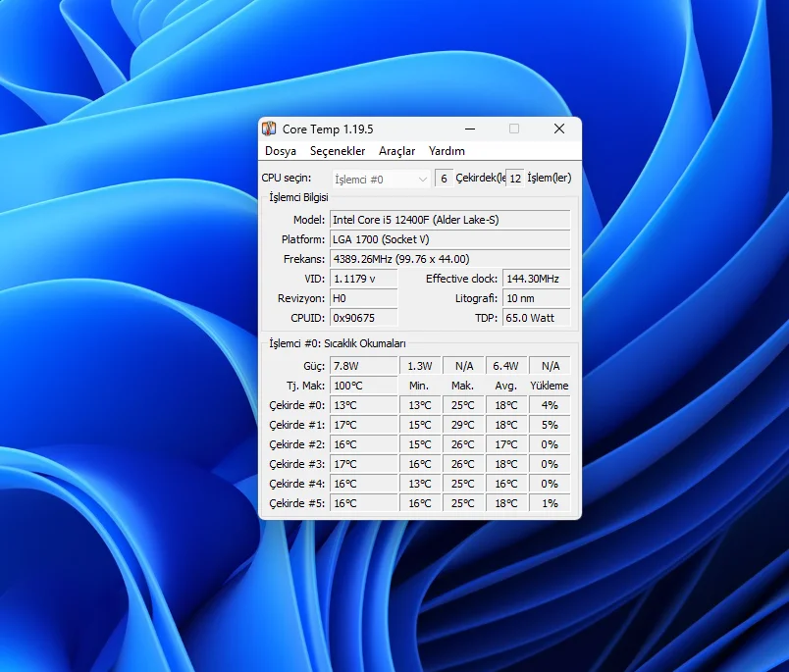Click Çekirde #5 load value 1%
This screenshot has width=789, height=672.
pos(550,503)
